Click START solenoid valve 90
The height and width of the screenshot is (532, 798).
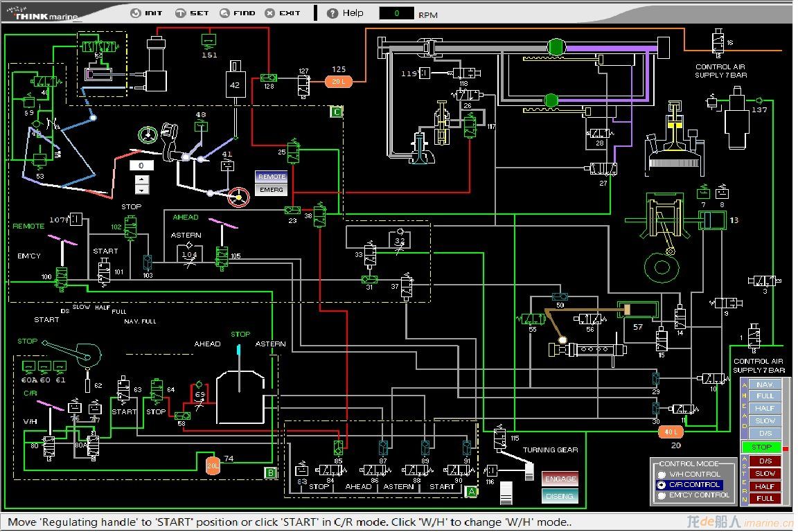(x=459, y=470)
